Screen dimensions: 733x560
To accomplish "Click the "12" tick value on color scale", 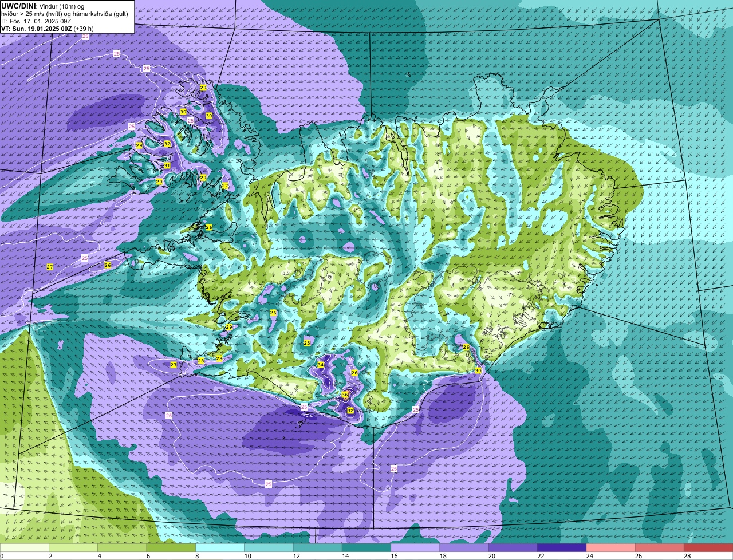I will coord(295,556).
